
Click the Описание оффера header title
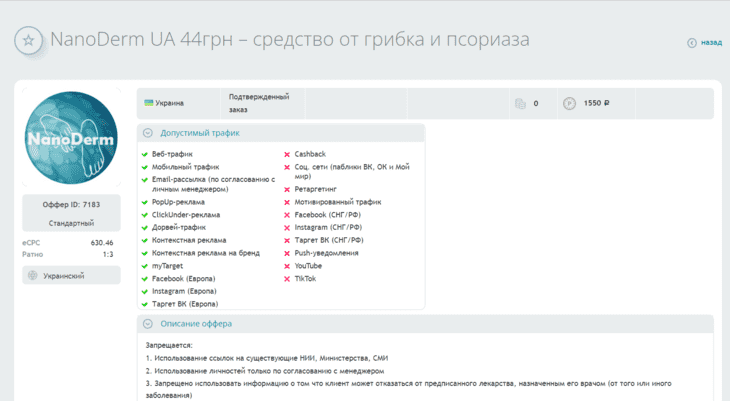[x=196, y=324]
